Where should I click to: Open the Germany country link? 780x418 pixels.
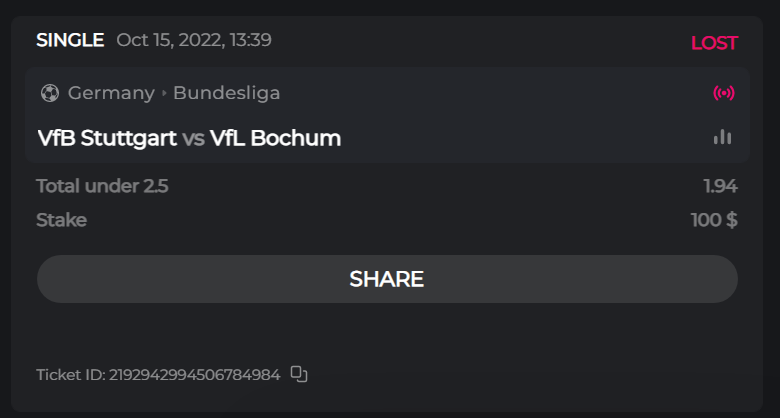click(x=111, y=93)
